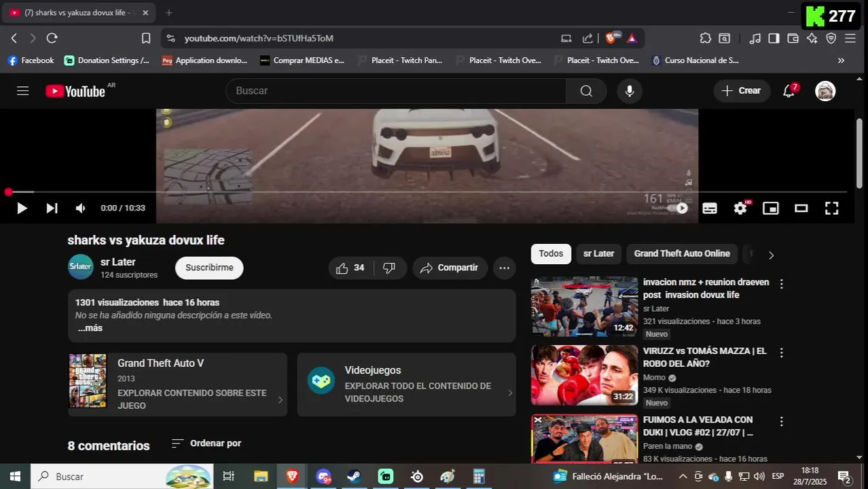Open options menu for VIRUZZ vs TOMÁS MAZZA
Image resolution: width=868 pixels, height=489 pixels.
tap(781, 353)
